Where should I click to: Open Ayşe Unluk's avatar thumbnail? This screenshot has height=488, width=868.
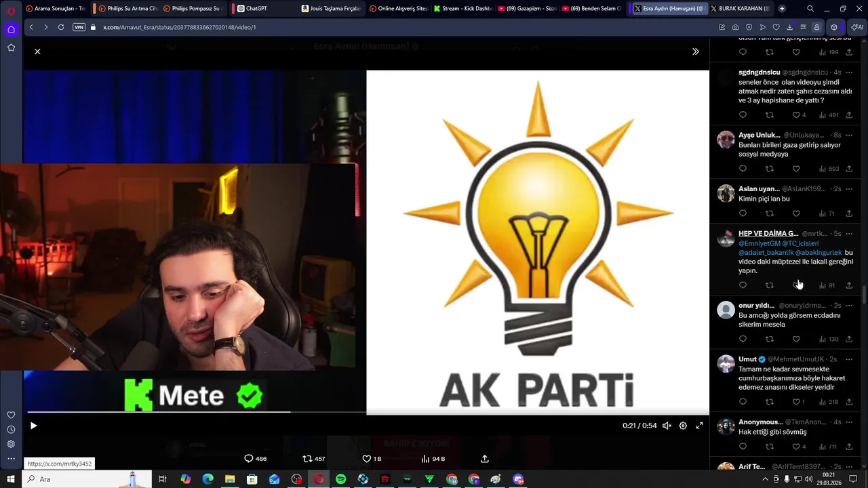726,140
